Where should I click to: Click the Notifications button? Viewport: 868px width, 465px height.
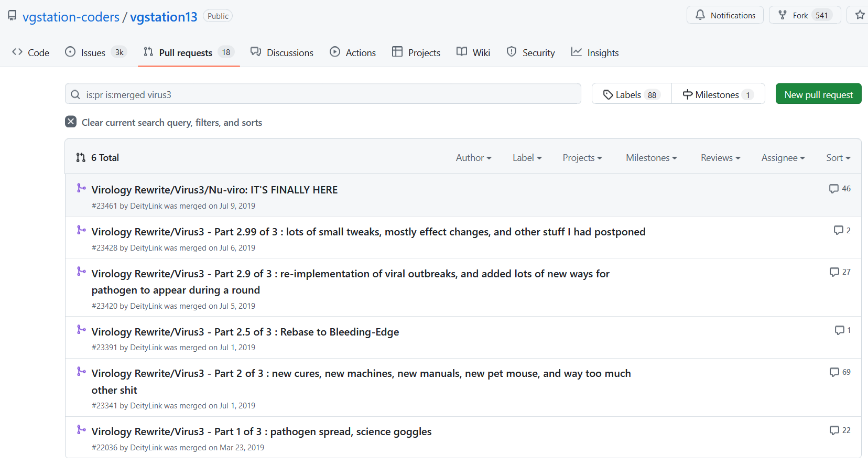click(725, 15)
